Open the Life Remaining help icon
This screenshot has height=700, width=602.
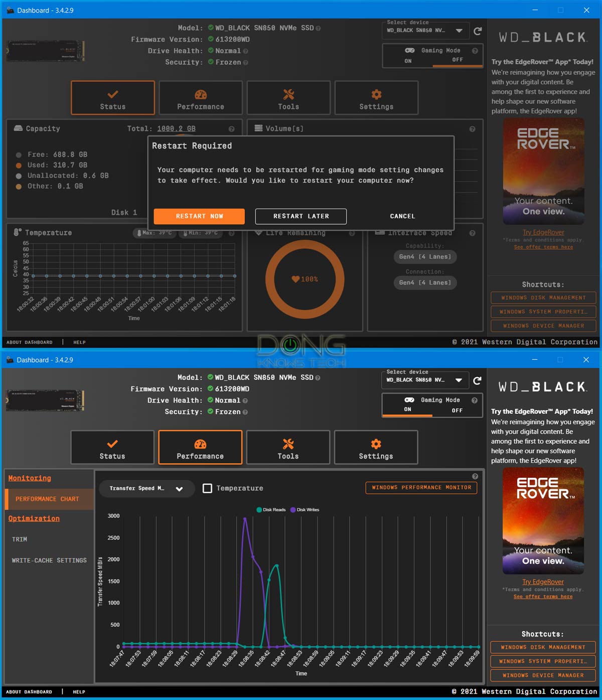[x=352, y=233]
